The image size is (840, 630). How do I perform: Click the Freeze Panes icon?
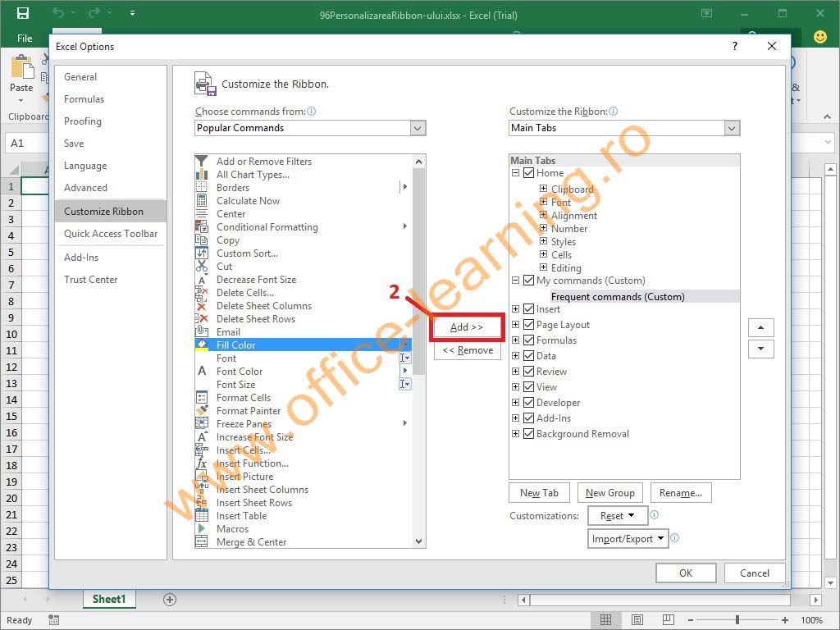coord(202,424)
